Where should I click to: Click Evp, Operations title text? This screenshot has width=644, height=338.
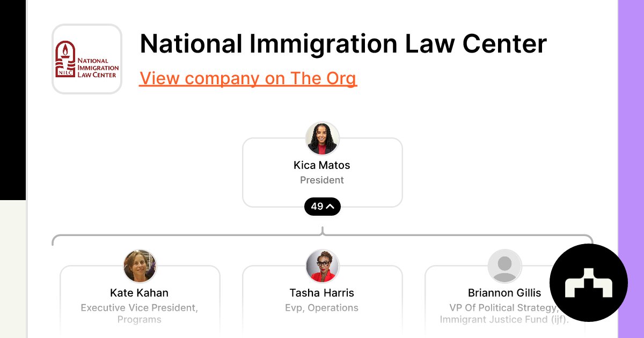(322, 308)
